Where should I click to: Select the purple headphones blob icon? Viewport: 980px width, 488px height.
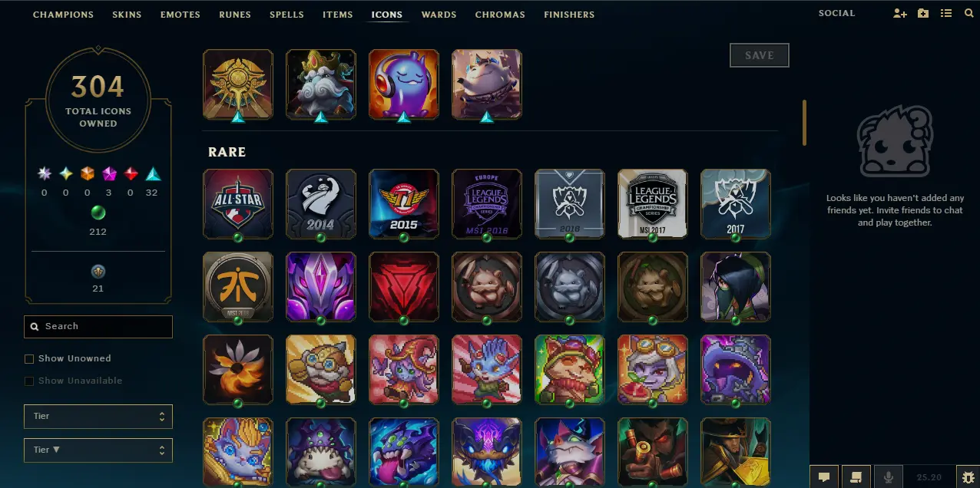pos(404,84)
